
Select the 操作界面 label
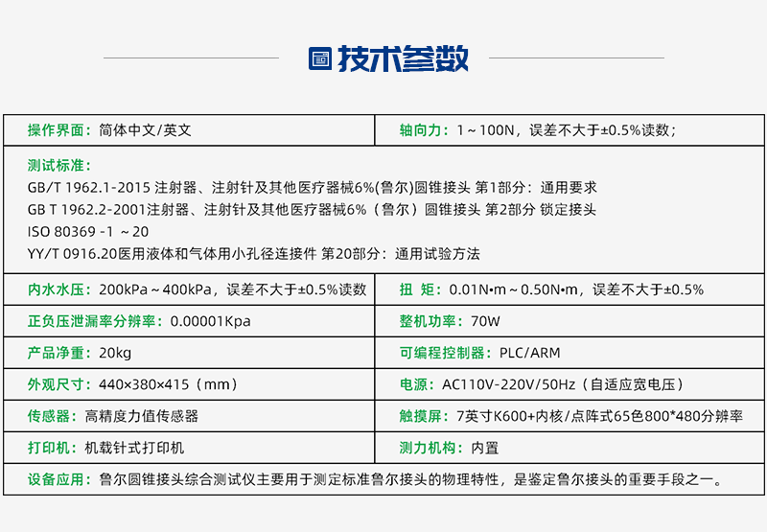pos(59,130)
